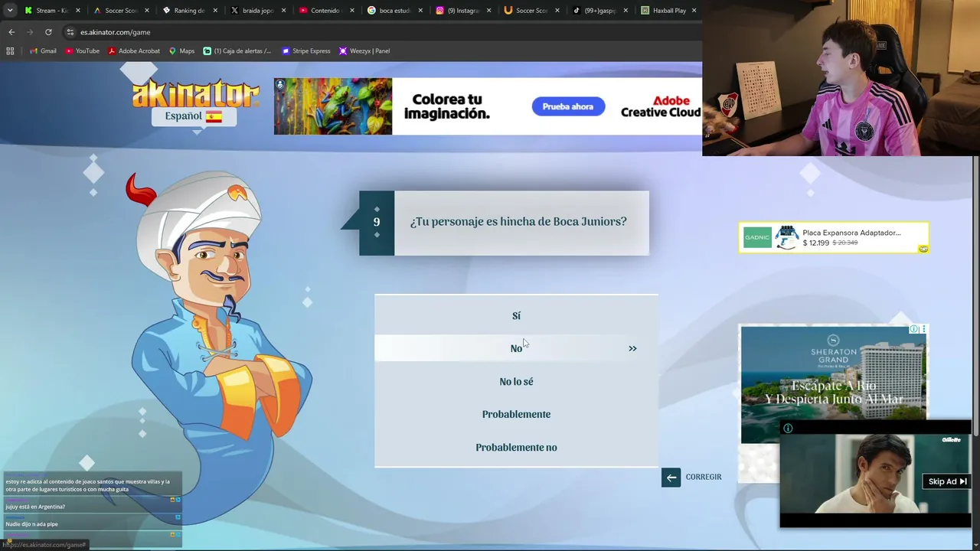Close the 'Ranking de' tab

214,11
